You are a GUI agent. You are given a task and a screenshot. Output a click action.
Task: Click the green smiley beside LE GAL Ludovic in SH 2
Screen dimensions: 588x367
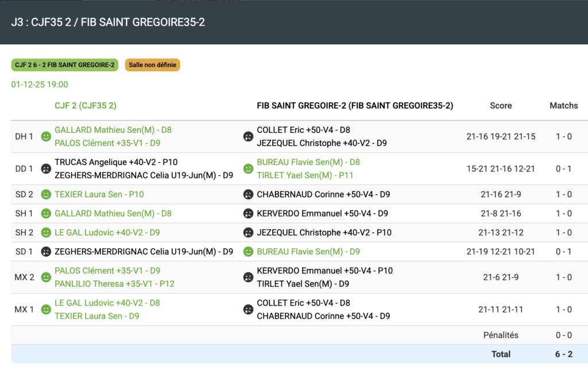point(46,233)
